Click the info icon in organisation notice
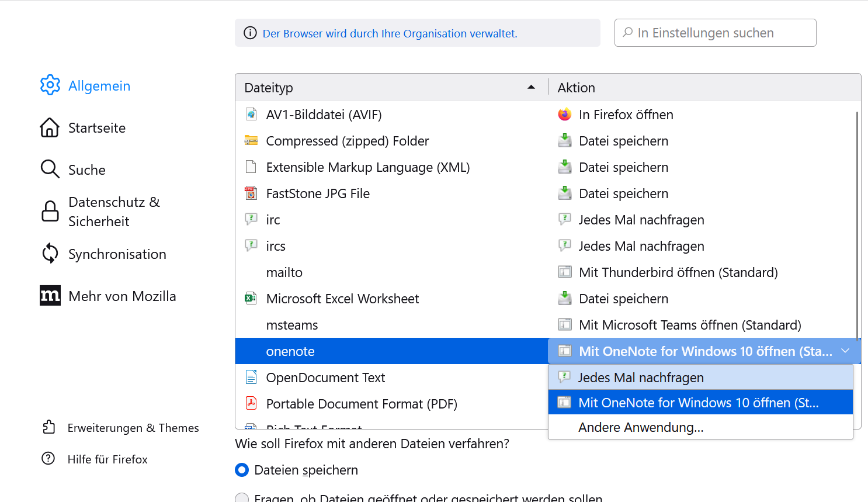Screen dimensions: 868x502 (x=250, y=33)
